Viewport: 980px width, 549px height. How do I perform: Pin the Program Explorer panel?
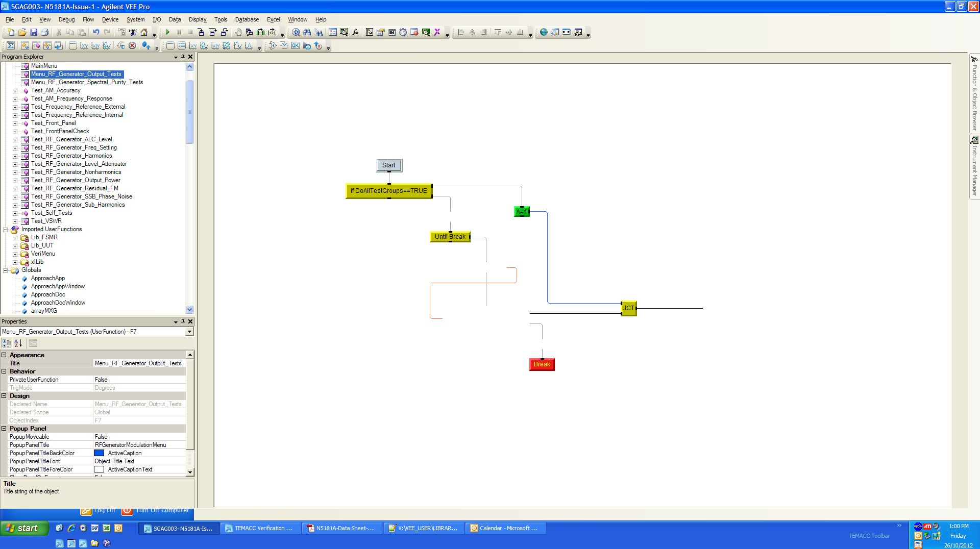click(183, 57)
